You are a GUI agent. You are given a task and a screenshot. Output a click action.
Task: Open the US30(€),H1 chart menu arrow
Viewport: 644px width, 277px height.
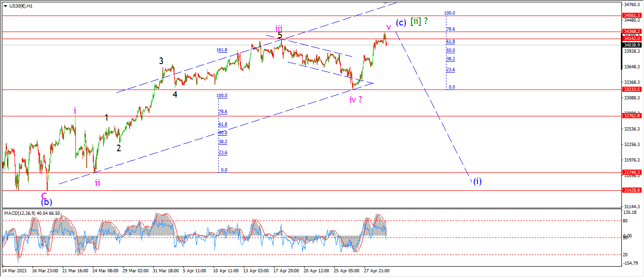(5, 6)
